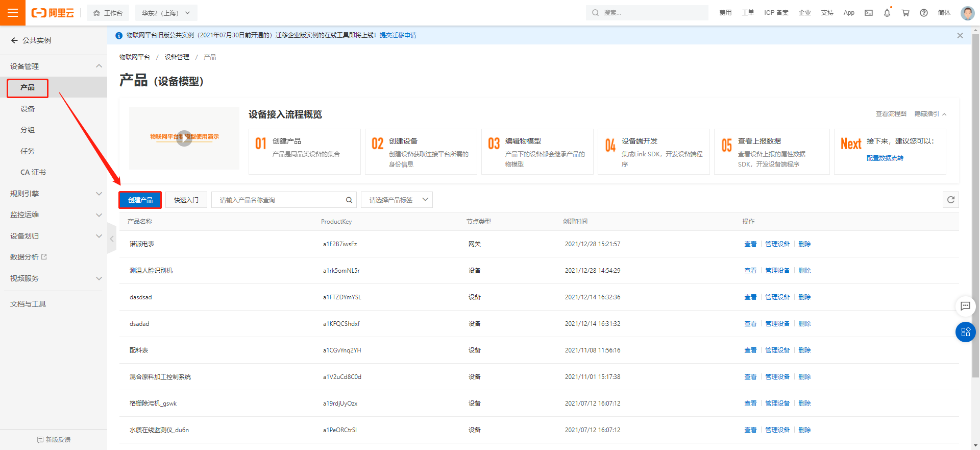Select 设备 in the sidebar

(x=28, y=109)
